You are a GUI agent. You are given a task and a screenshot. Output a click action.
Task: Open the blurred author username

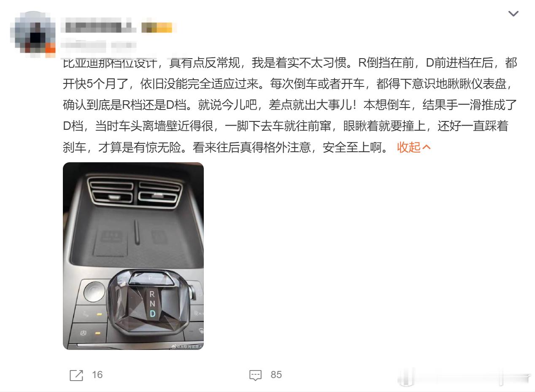pyautogui.click(x=98, y=27)
